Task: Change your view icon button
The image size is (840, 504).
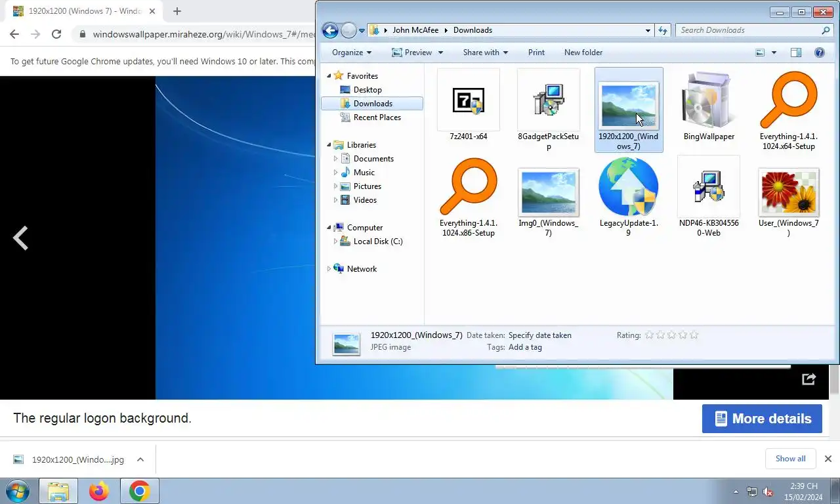Action: point(760,52)
